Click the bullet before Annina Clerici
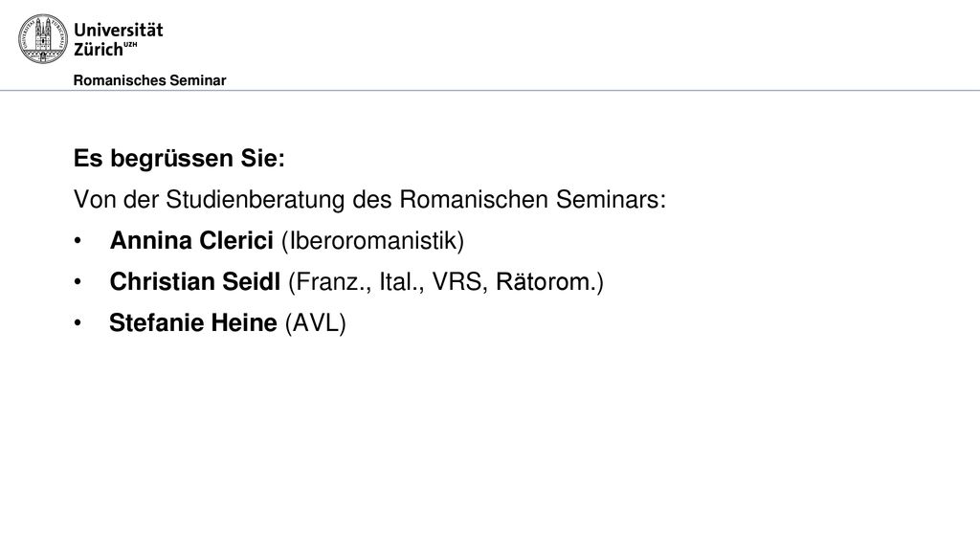This screenshot has width=980, height=551. tap(78, 241)
